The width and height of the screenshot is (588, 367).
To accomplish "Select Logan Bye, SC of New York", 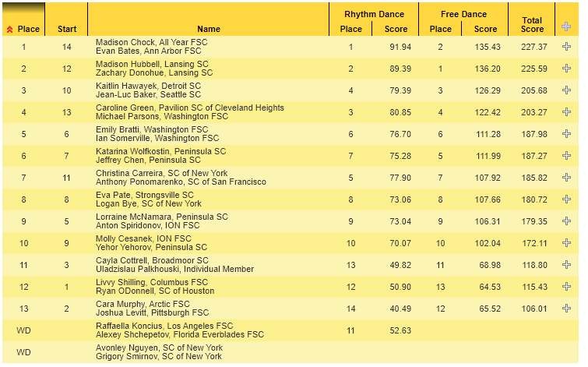I will pyautogui.click(x=149, y=203).
